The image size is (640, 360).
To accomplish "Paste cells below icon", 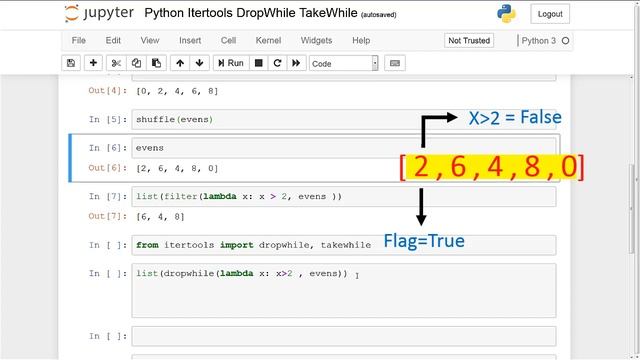I will (x=156, y=63).
